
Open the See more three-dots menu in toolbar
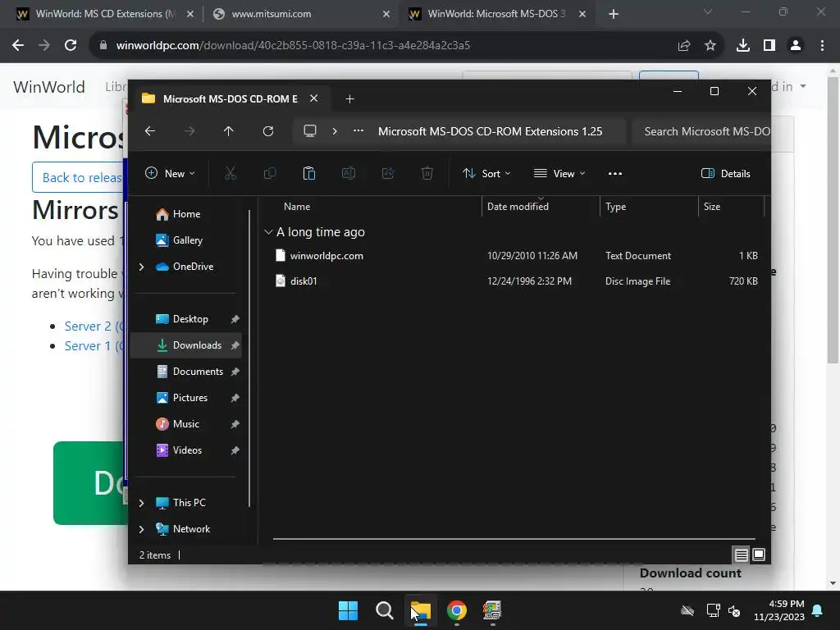[615, 174]
